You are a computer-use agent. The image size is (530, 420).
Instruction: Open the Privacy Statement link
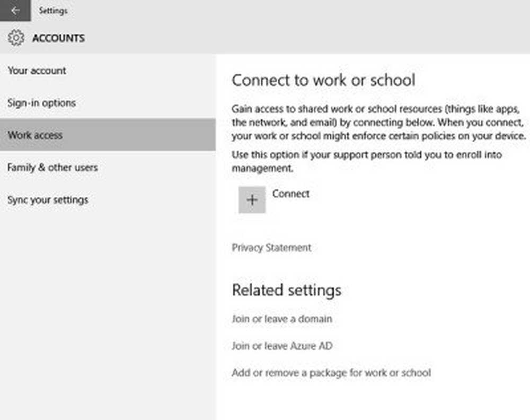coord(271,248)
